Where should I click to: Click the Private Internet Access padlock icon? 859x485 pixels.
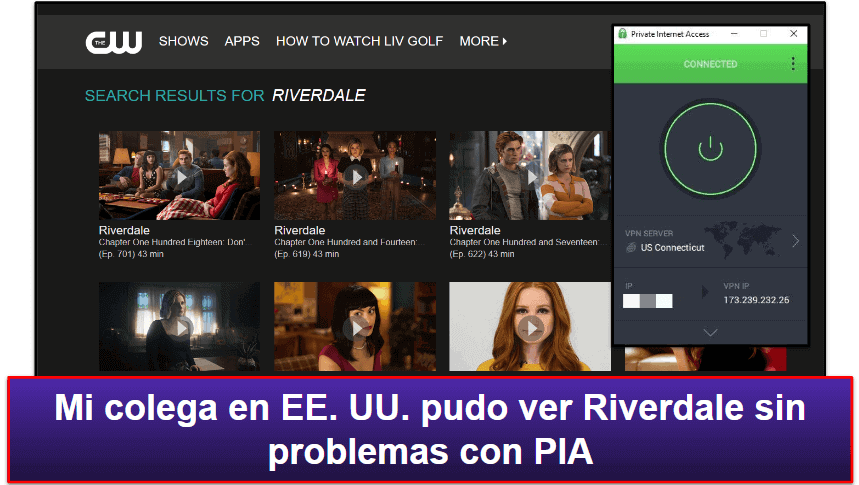[x=622, y=33]
